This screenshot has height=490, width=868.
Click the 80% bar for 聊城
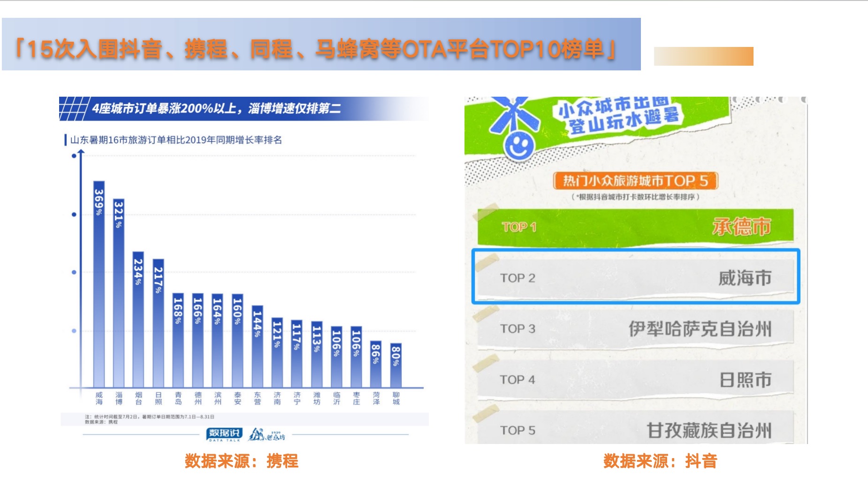coord(396,365)
